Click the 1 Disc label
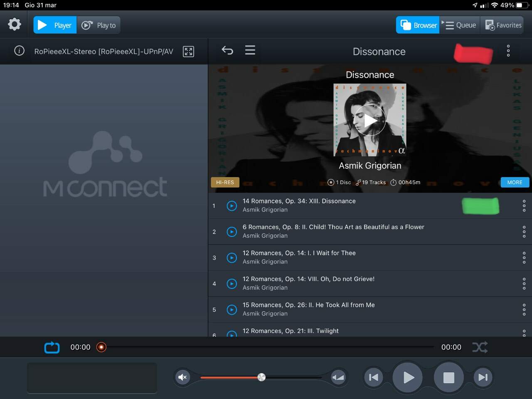Screen dimensions: 532x399 pyautogui.click(x=340, y=182)
